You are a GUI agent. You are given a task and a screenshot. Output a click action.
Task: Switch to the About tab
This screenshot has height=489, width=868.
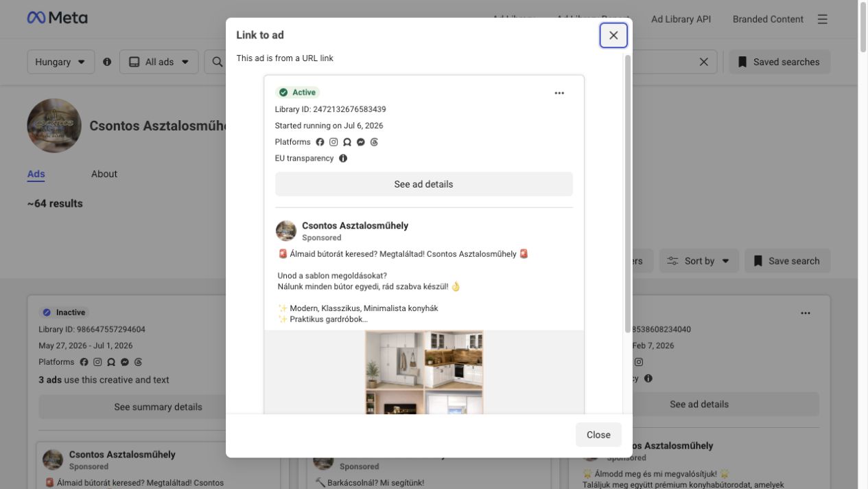[x=104, y=174]
